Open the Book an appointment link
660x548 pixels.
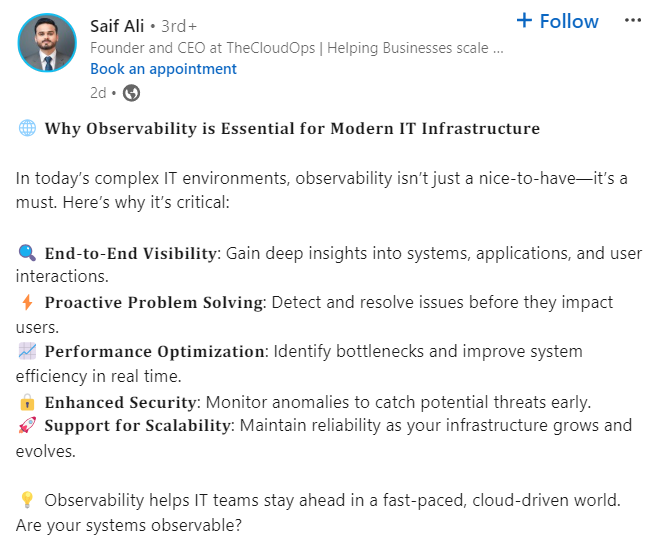coord(163,69)
